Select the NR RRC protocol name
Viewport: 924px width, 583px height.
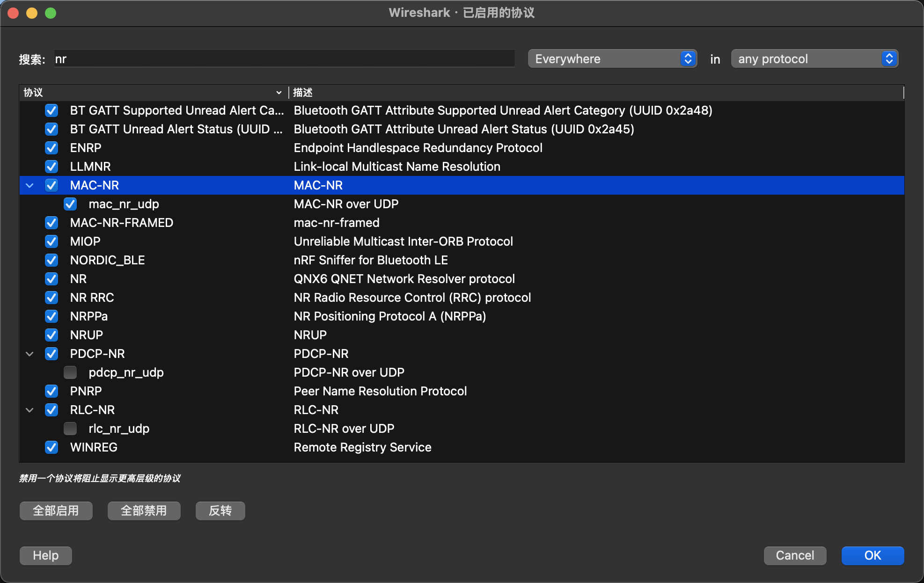[92, 298]
